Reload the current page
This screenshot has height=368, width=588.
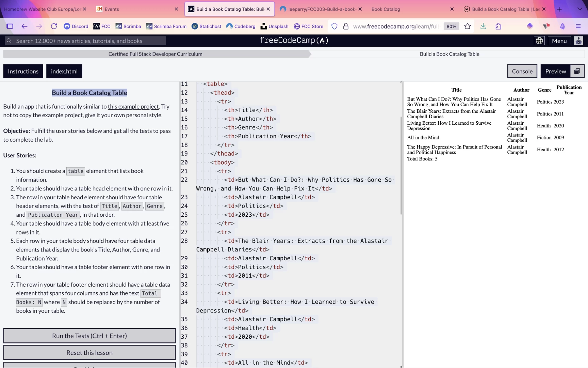point(54,26)
